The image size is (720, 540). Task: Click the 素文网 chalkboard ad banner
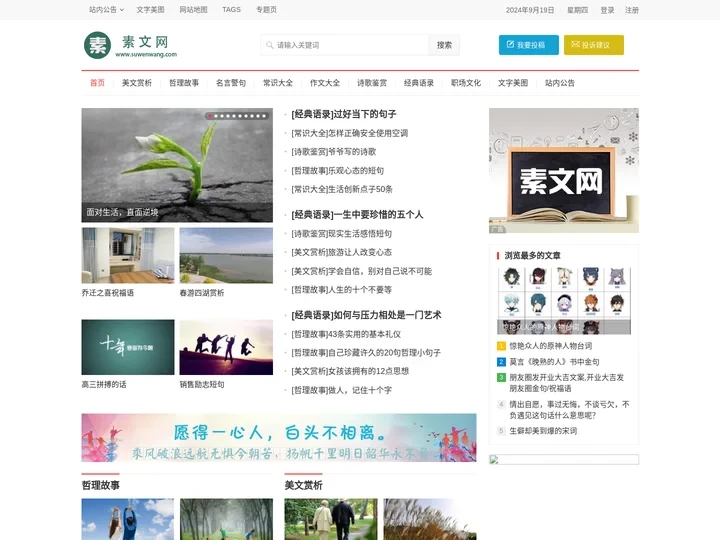coord(564,170)
